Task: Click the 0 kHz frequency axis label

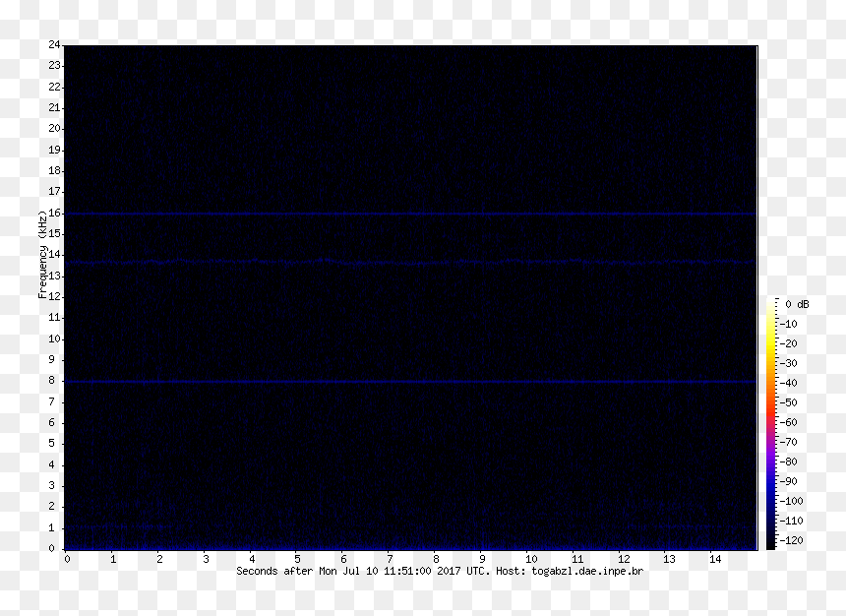Action: point(52,548)
